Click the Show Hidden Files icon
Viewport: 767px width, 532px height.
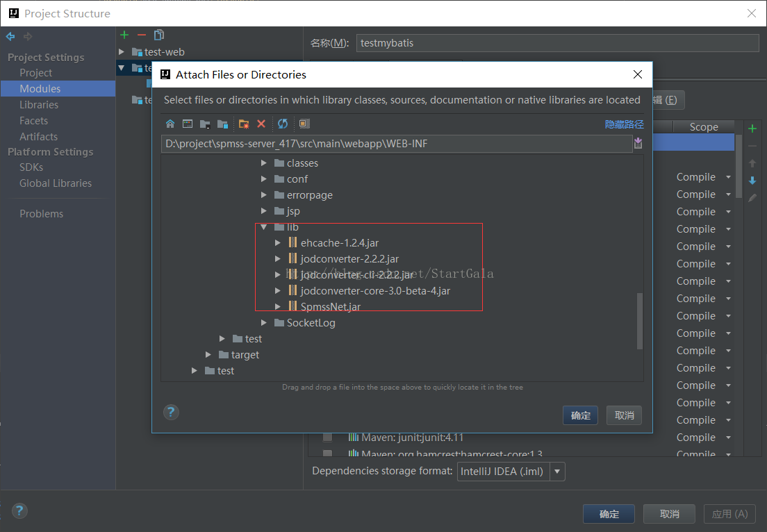pyautogui.click(x=304, y=124)
